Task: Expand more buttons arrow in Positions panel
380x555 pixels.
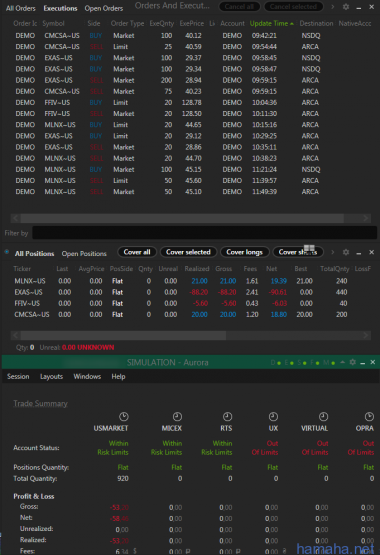Action: 333,252
